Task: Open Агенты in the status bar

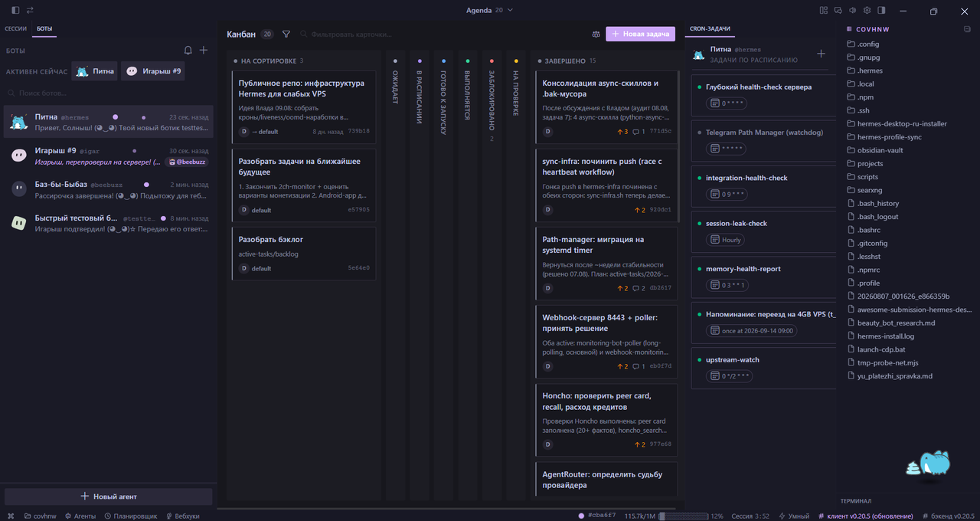Action: coord(80,516)
